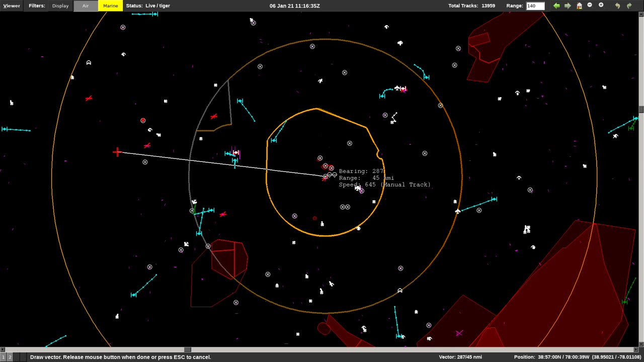Switch to view tab 2
This screenshot has width=644, height=362.
click(x=10, y=357)
